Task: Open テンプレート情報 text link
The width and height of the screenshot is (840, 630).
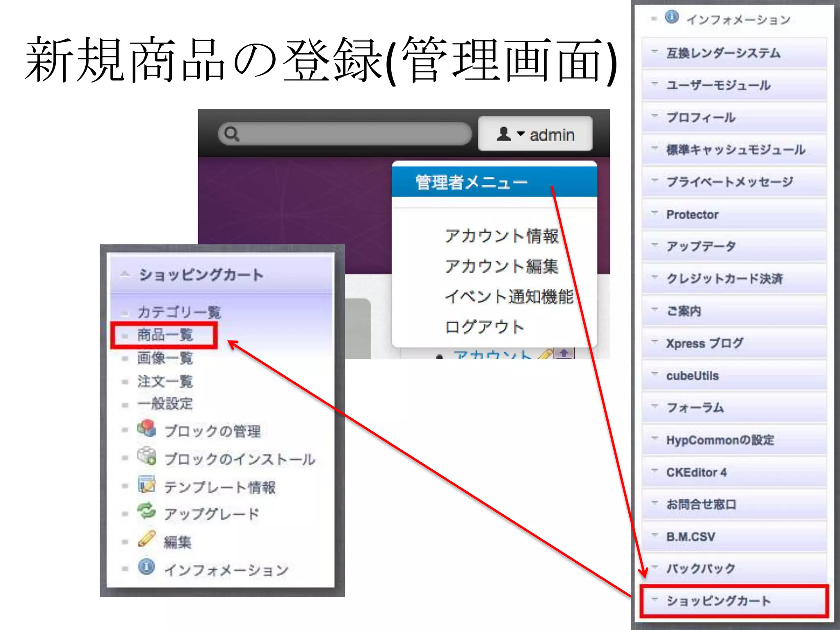Action: click(220, 487)
